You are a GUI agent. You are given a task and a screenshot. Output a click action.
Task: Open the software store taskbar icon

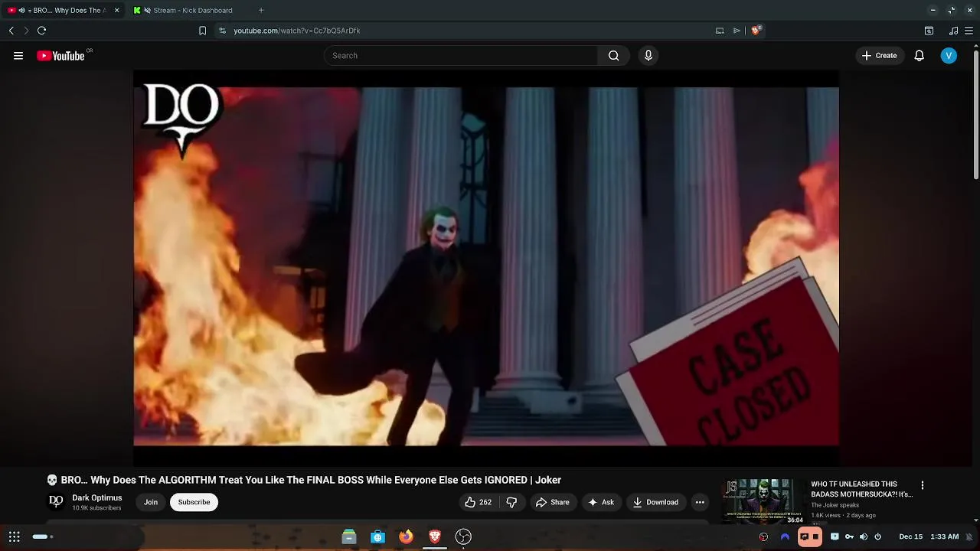coord(377,536)
